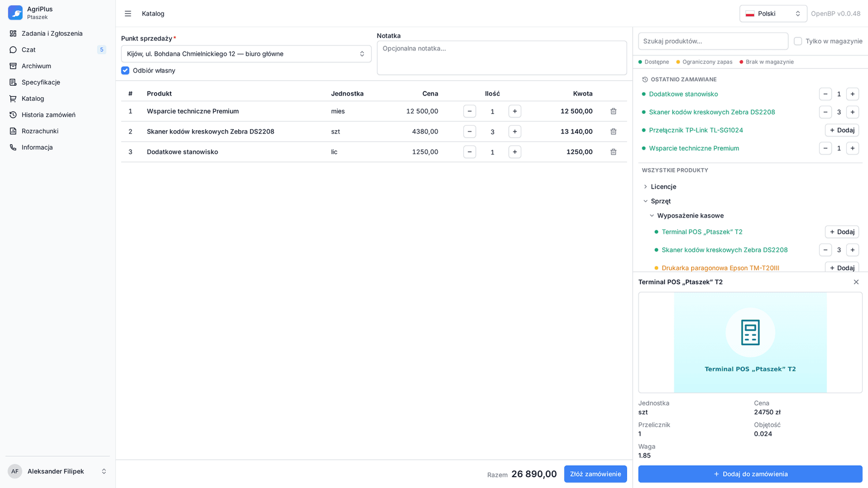Expand the Licencje category

pos(663,187)
